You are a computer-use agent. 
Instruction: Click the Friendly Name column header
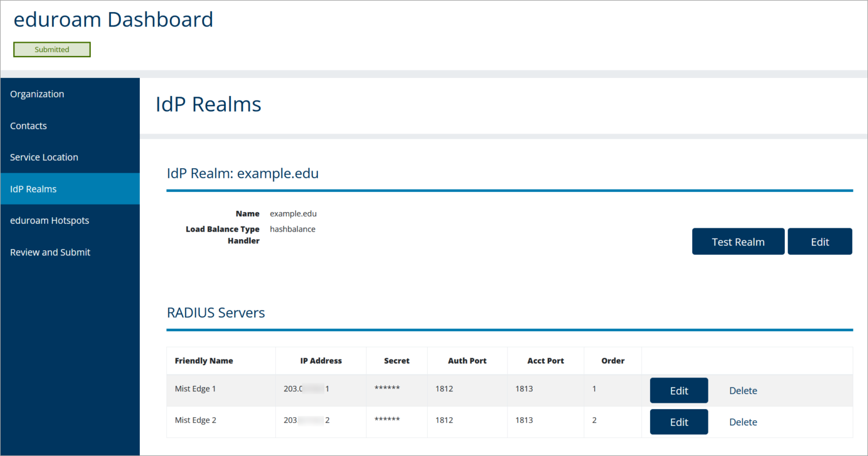204,361
